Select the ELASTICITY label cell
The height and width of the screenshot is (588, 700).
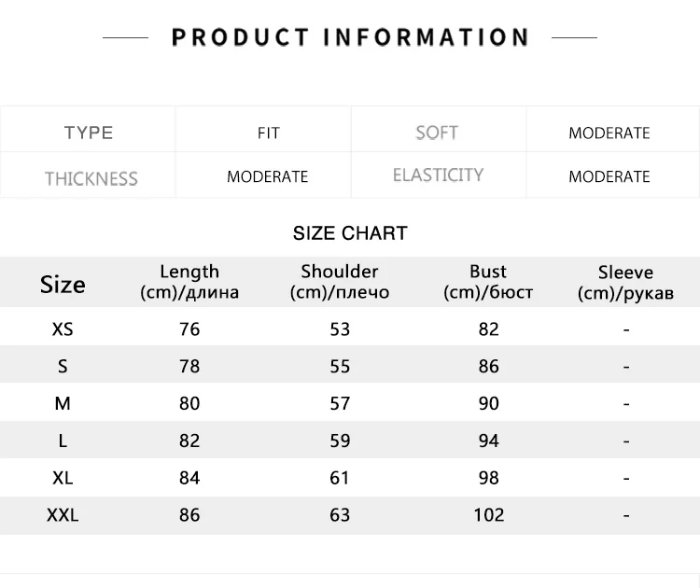(x=438, y=175)
